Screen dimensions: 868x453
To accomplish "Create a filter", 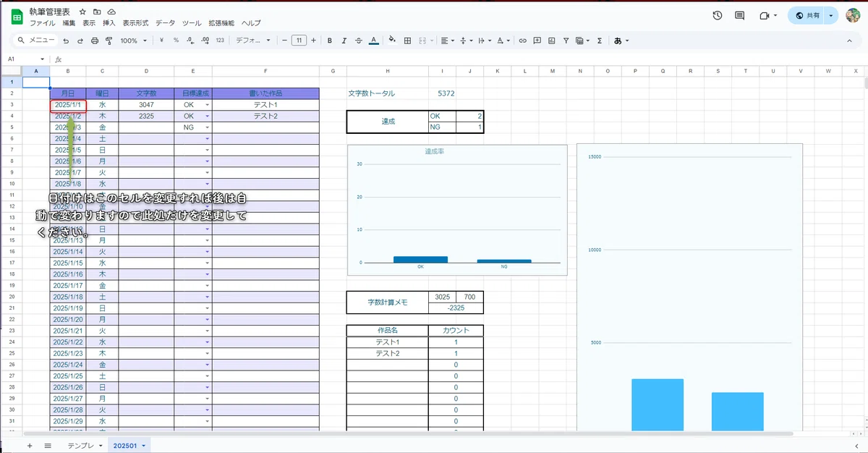I will (x=566, y=41).
